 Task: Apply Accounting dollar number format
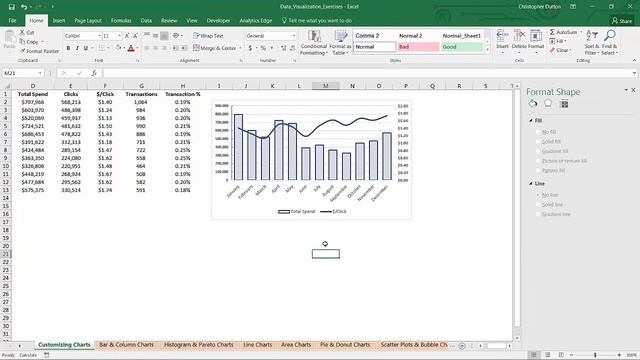(x=250, y=48)
